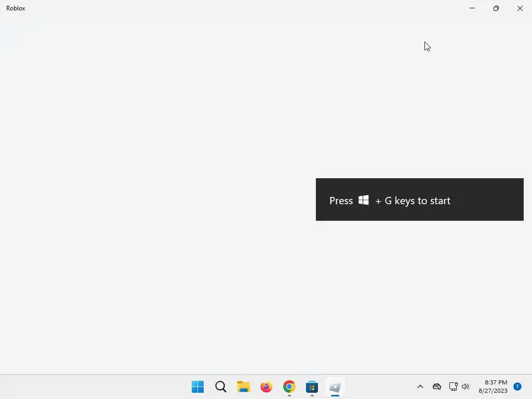Click the Game Bar "Press + G keys" popup

tap(419, 199)
